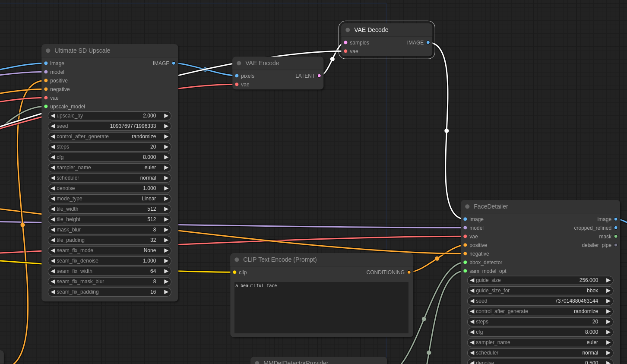Toggle collapse of the FaceDetailer node
The width and height of the screenshot is (627, 364).
pos(467,206)
